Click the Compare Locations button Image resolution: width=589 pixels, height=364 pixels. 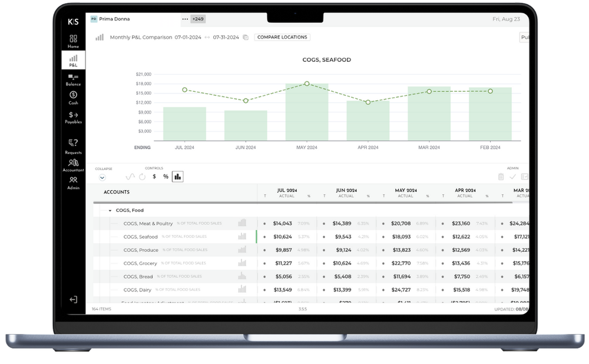[x=282, y=37]
